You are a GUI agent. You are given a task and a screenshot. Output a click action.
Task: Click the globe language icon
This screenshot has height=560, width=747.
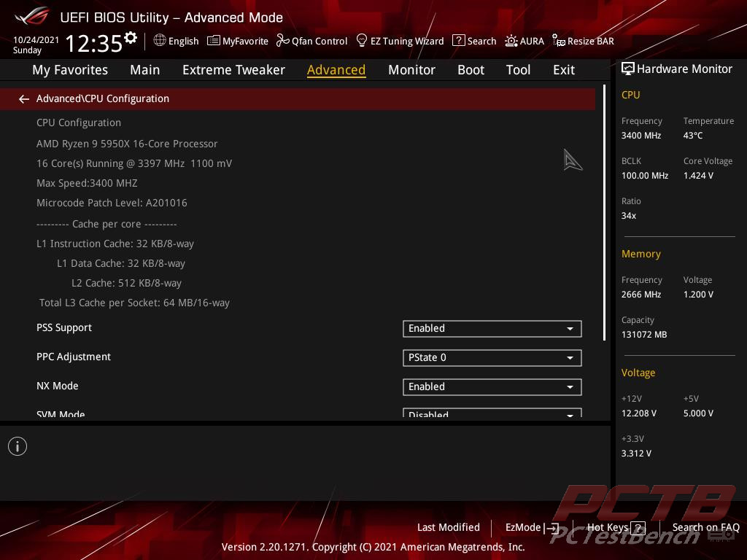[x=160, y=41]
